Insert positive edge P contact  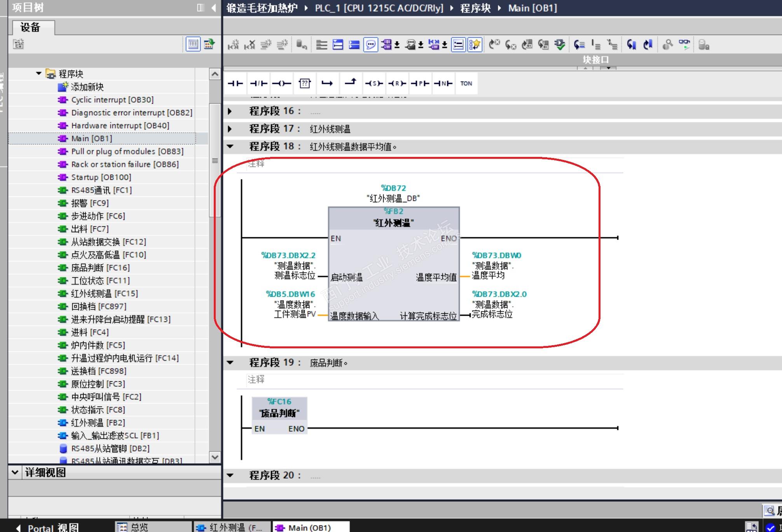point(420,83)
